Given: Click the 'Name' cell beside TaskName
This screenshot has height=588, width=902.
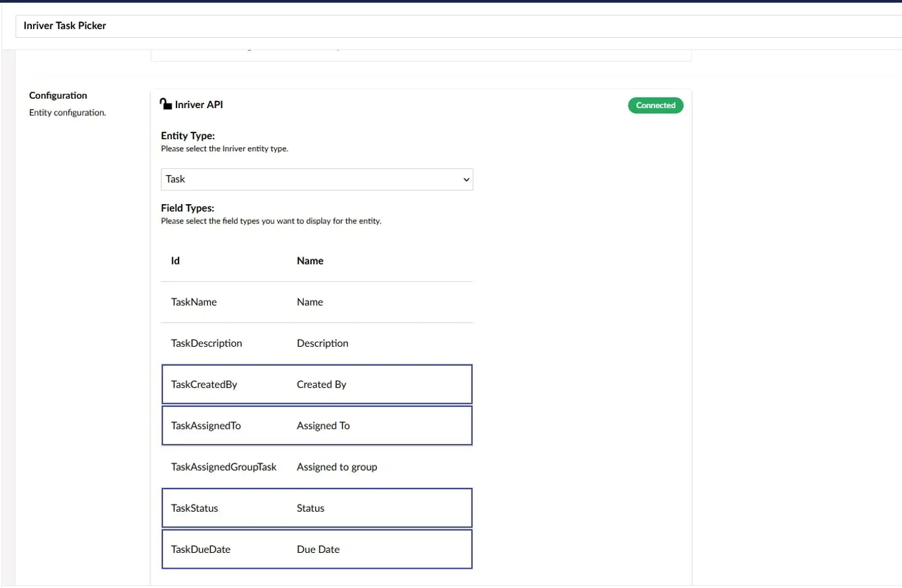Looking at the screenshot, I should click(310, 302).
